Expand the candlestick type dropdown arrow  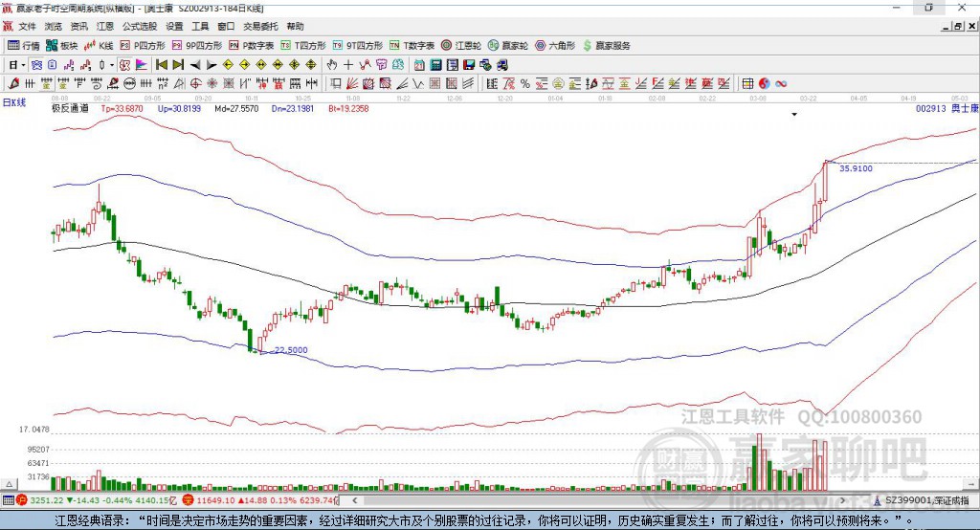pyautogui.click(x=112, y=65)
